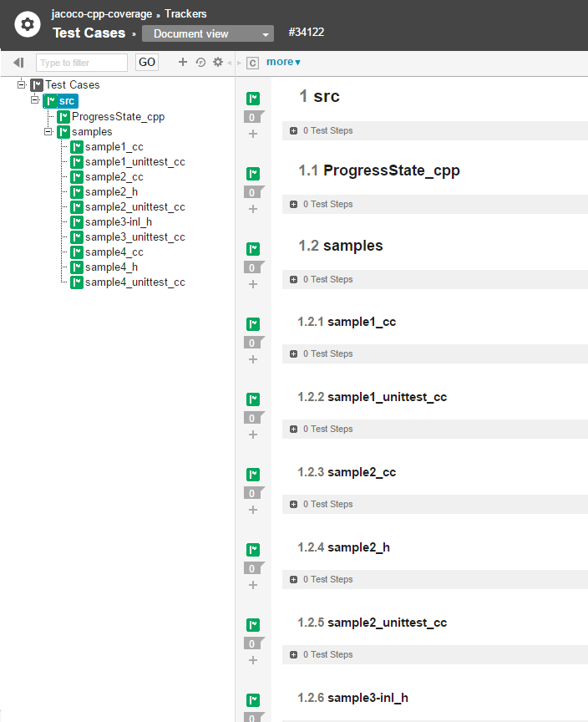Open the more menu
Viewport: 588px width, 722px height.
tap(283, 62)
